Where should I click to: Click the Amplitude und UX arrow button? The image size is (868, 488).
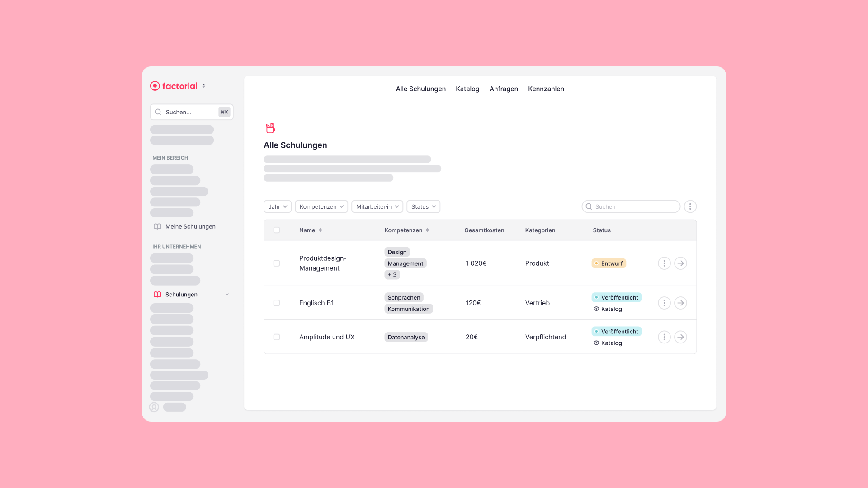(x=680, y=337)
